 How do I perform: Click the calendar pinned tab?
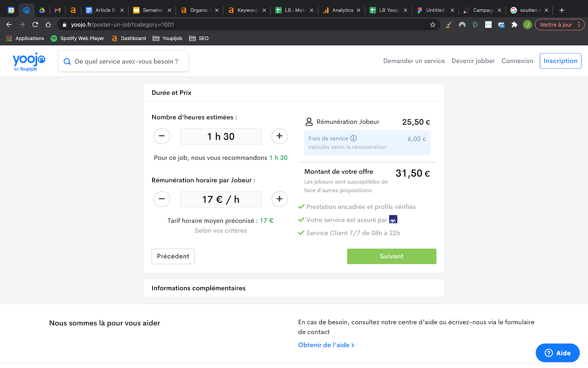11,10
